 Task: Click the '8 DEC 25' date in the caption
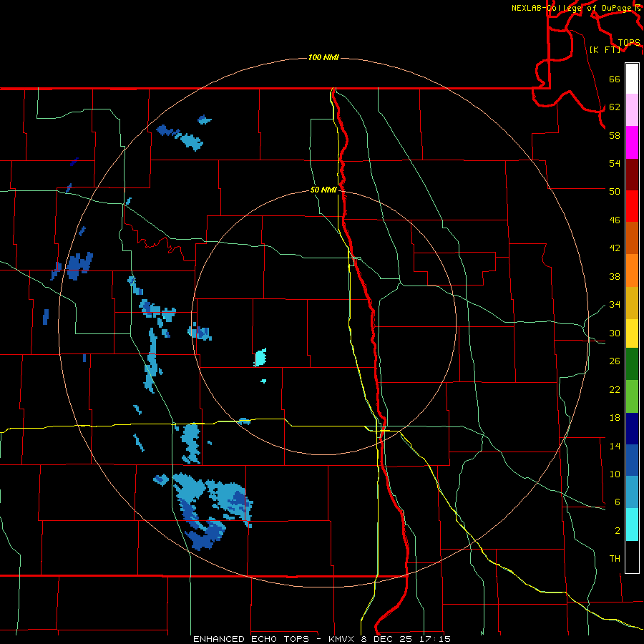pos(386,639)
